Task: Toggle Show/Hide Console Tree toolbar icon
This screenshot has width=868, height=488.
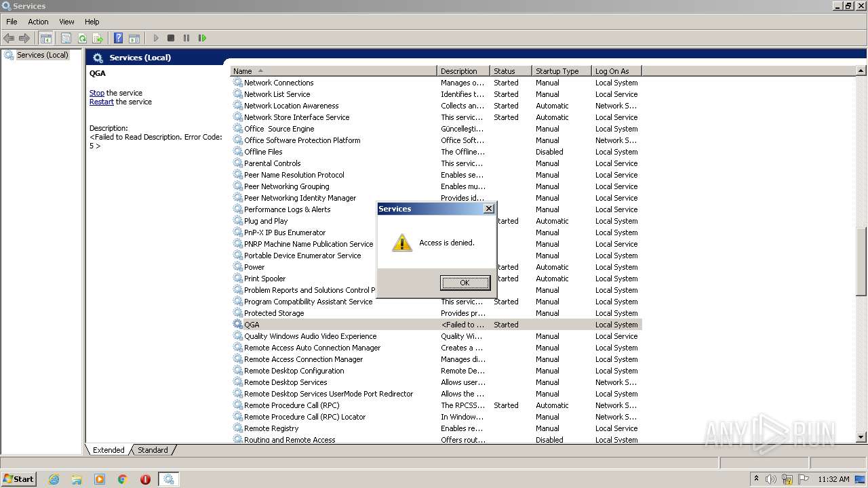Action: coord(46,39)
